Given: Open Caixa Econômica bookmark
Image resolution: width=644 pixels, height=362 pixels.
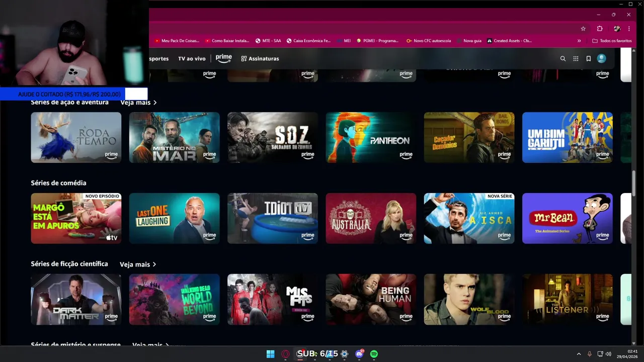Looking at the screenshot, I should pos(308,41).
